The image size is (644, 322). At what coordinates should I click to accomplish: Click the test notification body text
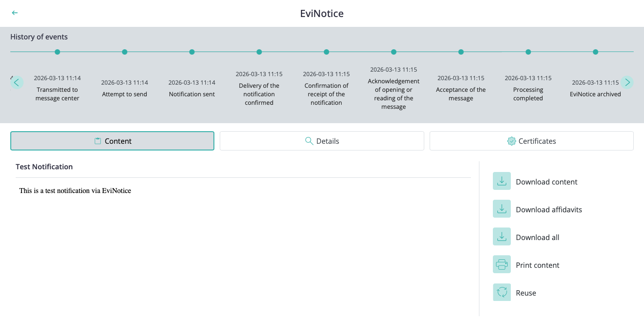pyautogui.click(x=75, y=191)
